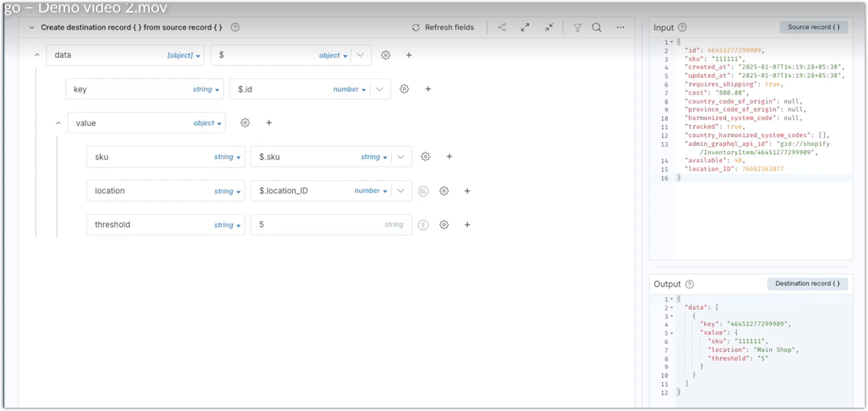Open settings gear for the location row
This screenshot has height=411, width=868.
pos(444,191)
